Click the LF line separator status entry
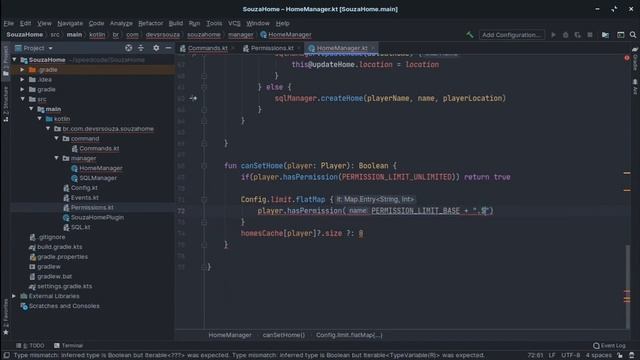 pyautogui.click(x=552, y=356)
